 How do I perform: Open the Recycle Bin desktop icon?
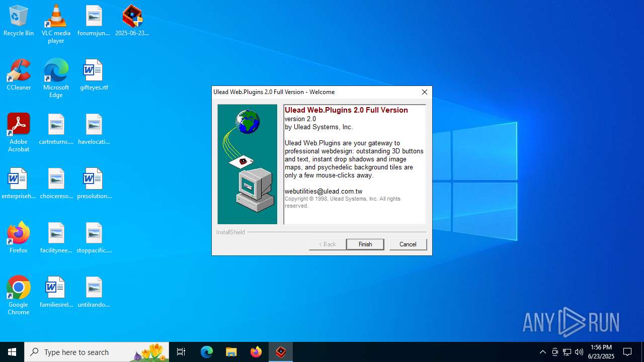[x=19, y=21]
